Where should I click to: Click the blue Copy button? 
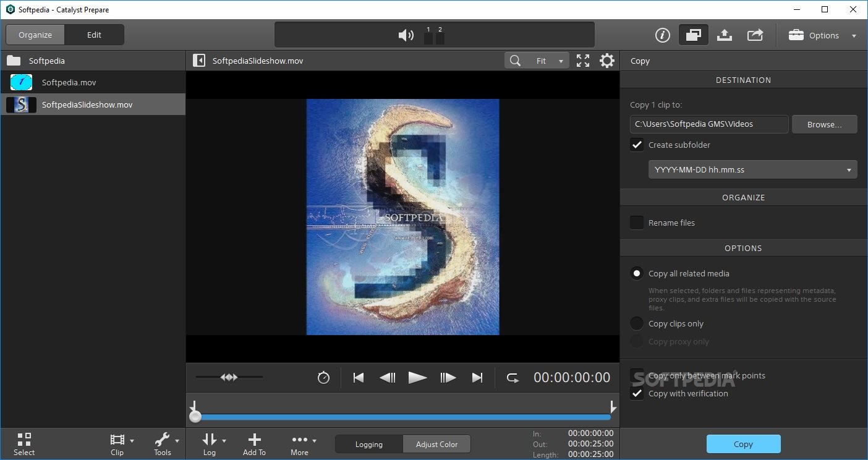coord(744,444)
